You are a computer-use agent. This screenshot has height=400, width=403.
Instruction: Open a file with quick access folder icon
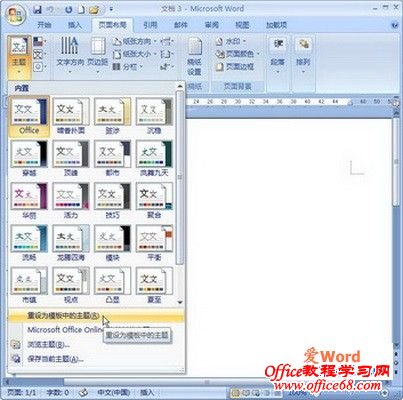(95, 10)
